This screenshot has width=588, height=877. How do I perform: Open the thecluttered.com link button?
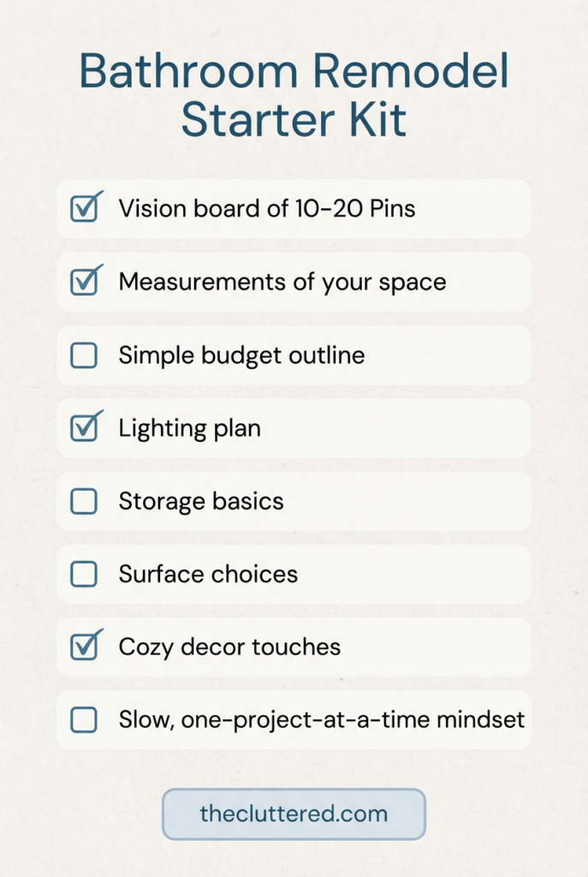[x=294, y=814]
